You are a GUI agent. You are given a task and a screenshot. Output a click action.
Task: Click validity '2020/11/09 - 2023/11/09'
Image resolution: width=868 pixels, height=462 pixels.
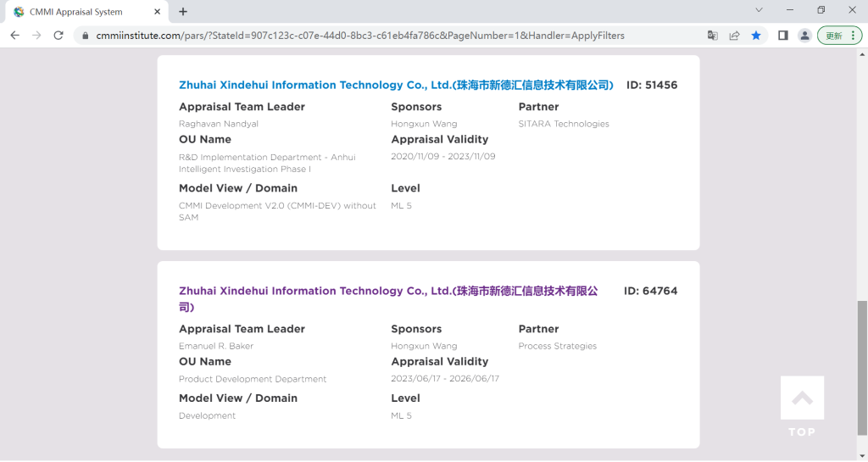tap(442, 156)
